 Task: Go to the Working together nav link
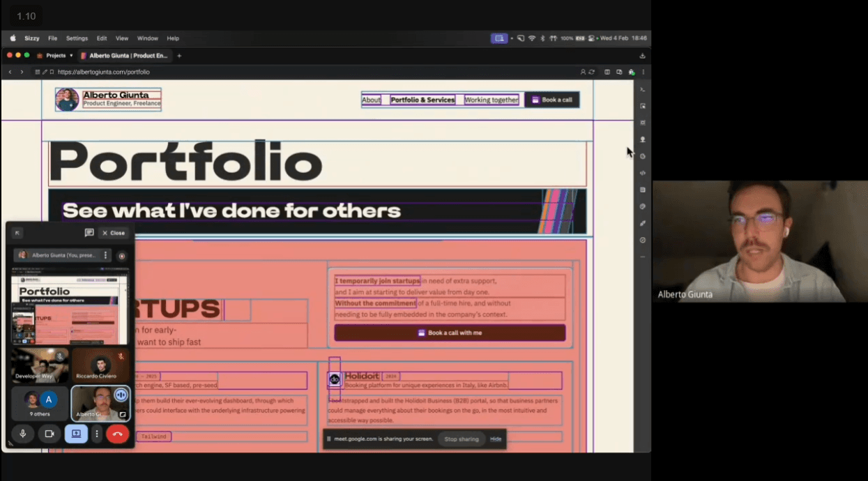coord(492,100)
